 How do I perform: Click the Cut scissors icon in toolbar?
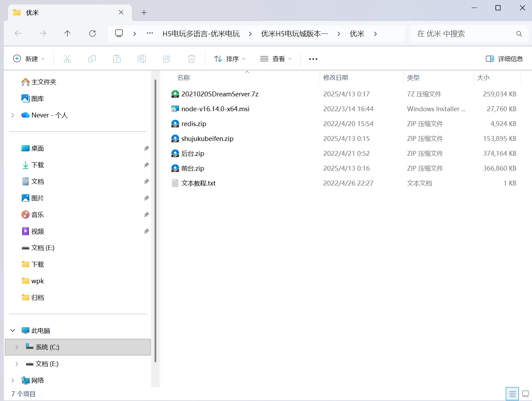tap(67, 59)
